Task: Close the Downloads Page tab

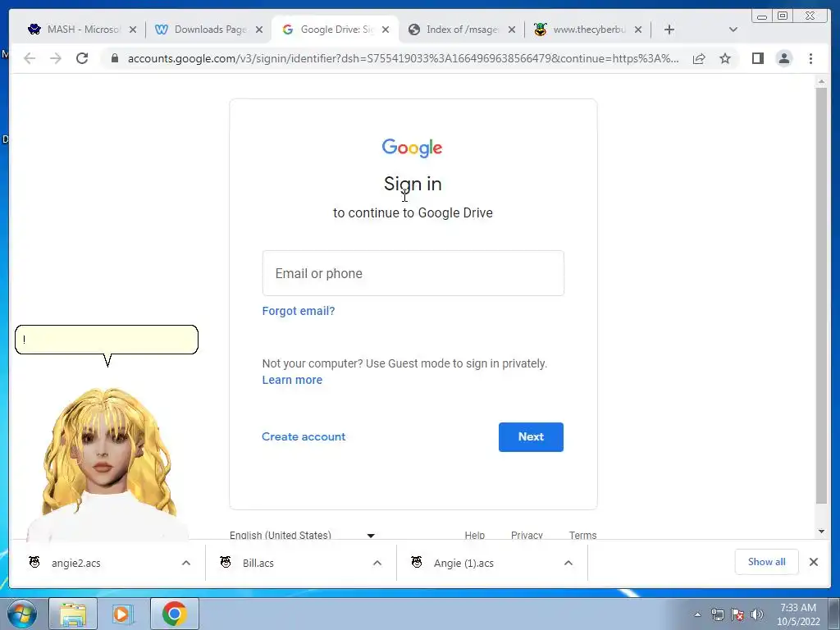Action: [259, 30]
